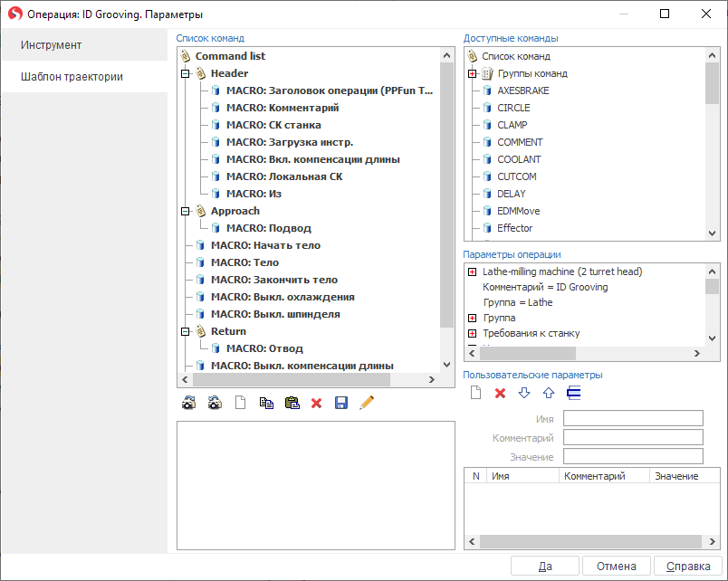Expand Lathe-milling machine parameters node
This screenshot has width=728, height=581.
click(472, 271)
